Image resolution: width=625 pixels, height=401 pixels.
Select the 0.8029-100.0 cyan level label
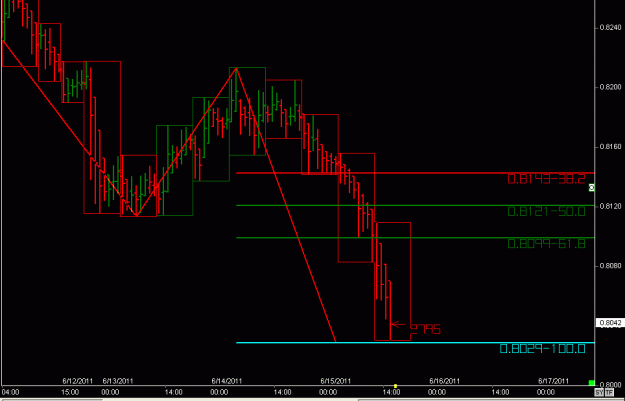click(542, 349)
